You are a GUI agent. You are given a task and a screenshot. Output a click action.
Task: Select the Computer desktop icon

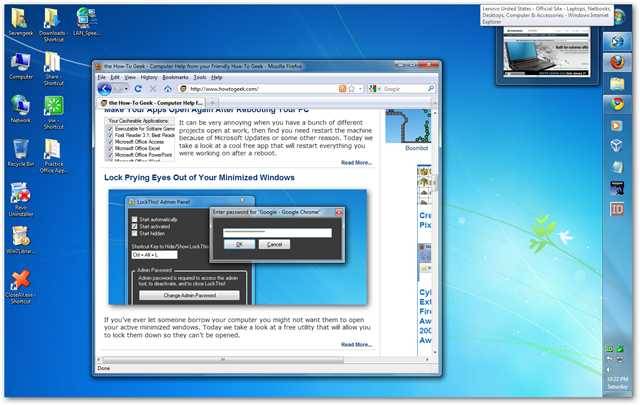click(20, 66)
